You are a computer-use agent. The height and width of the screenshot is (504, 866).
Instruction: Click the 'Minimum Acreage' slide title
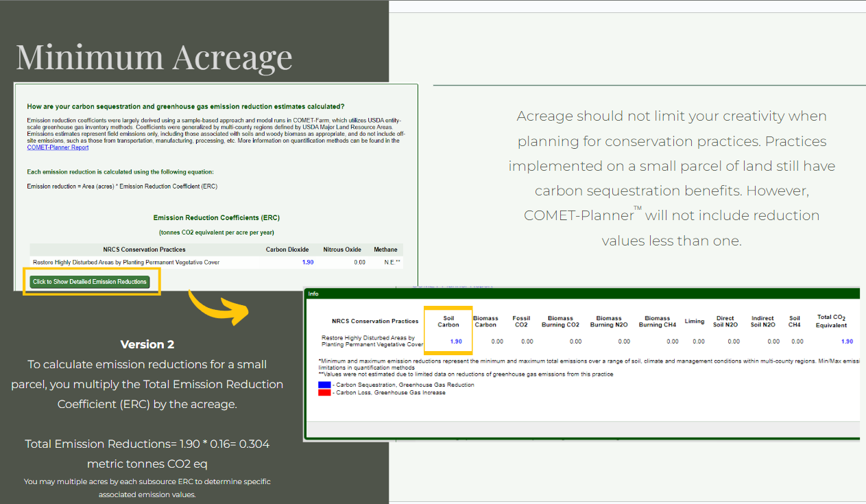pos(154,56)
